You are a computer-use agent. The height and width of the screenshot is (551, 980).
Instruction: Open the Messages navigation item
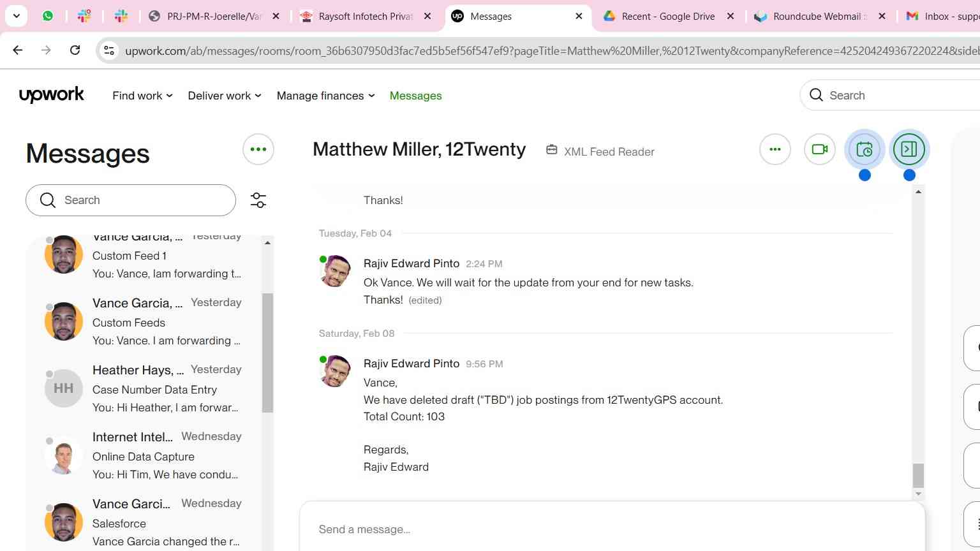tap(415, 96)
